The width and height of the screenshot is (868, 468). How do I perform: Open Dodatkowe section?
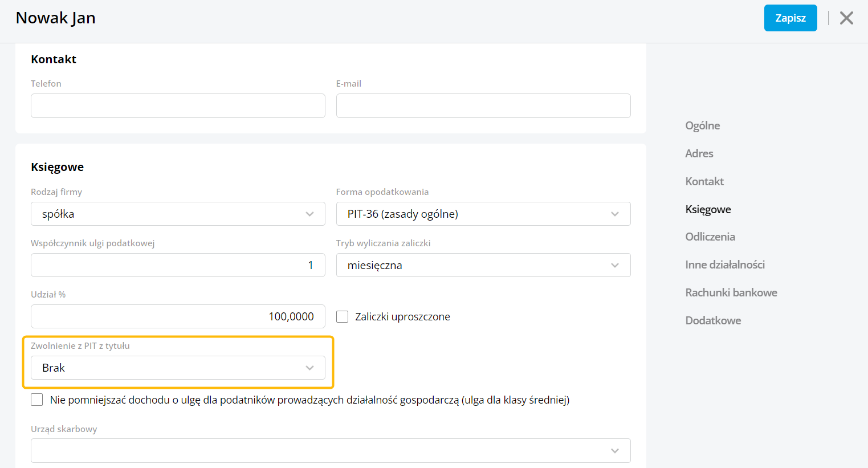[713, 320]
